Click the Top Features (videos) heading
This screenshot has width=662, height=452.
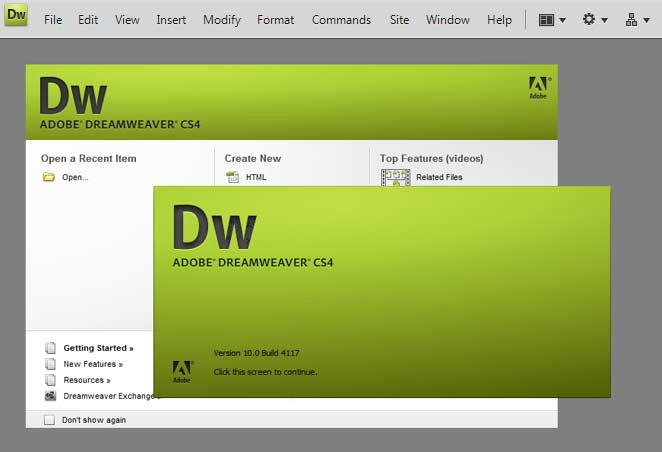coord(431,159)
